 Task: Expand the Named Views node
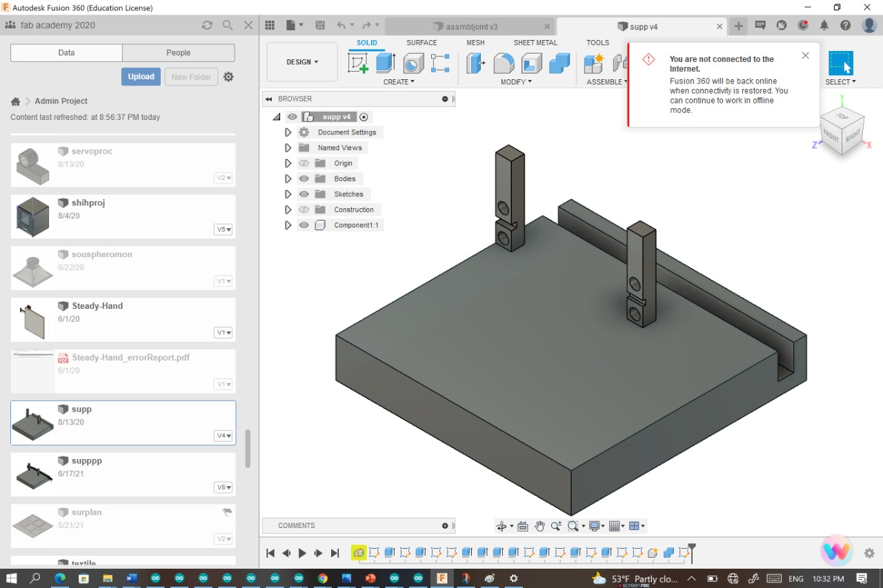coord(288,148)
